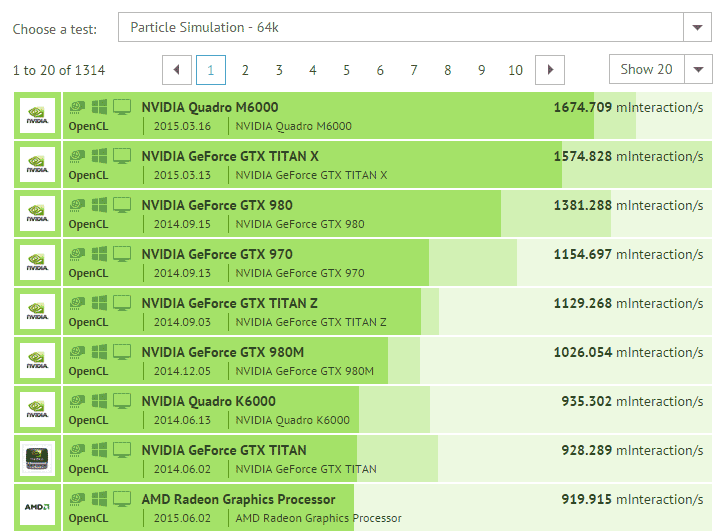Click the AMD logo beside Radeon Graphics Processor
This screenshot has width=724, height=531.
(37, 508)
